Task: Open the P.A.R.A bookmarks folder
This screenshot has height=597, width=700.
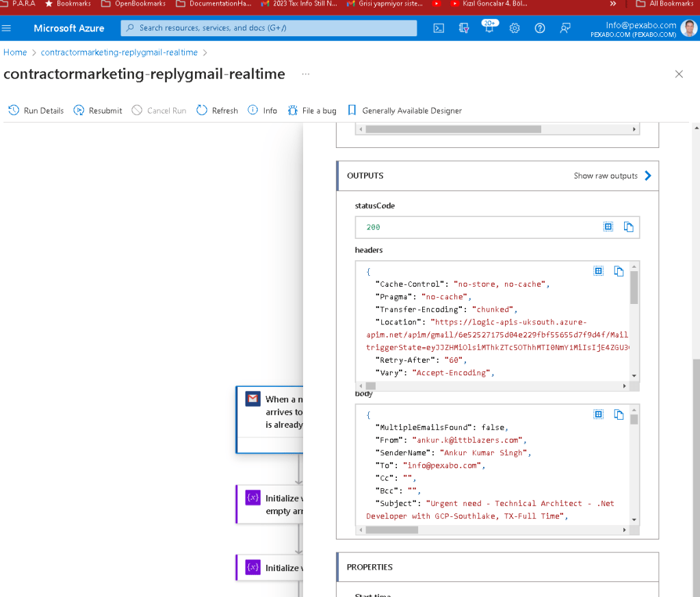Action: (x=18, y=3)
